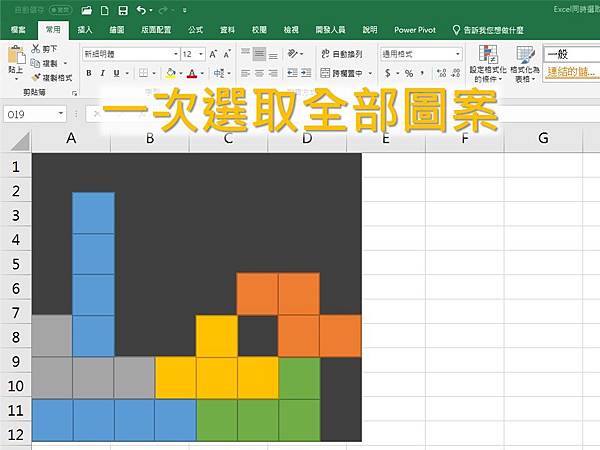Open file via the folder icon in title bar
The width and height of the screenshot is (600, 450).
click(x=87, y=10)
